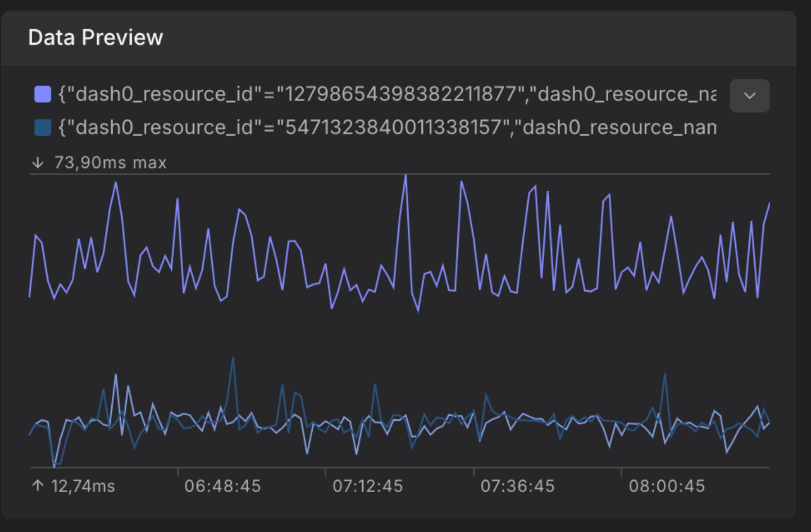This screenshot has height=532, width=811.
Task: Click the dark blue swatch for resource 5471323840011338157
Action: pos(43,127)
